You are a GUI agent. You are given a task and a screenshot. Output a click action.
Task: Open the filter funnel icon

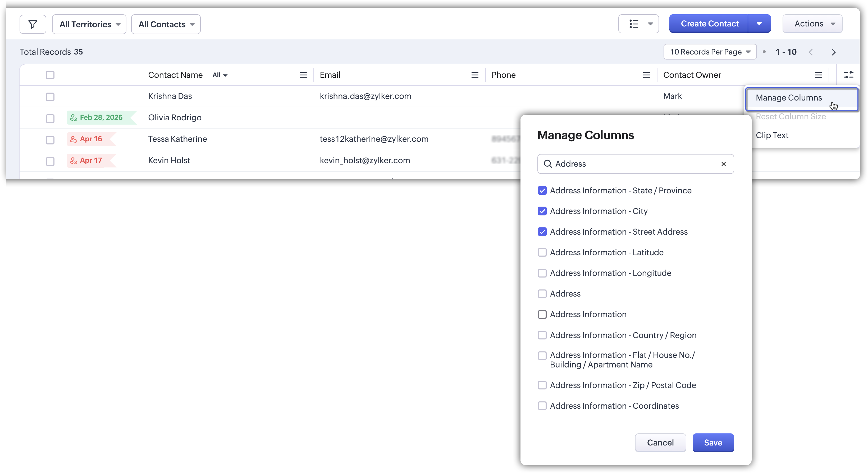point(33,24)
